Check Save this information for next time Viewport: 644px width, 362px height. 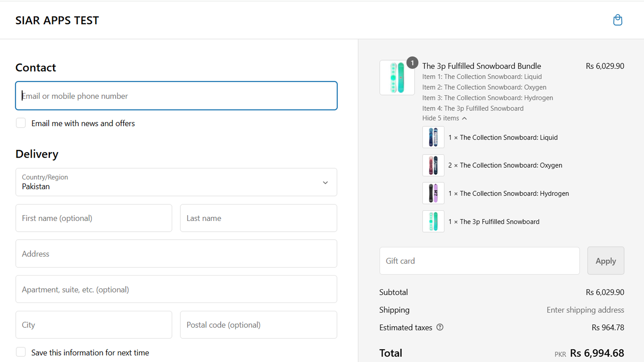(21, 352)
